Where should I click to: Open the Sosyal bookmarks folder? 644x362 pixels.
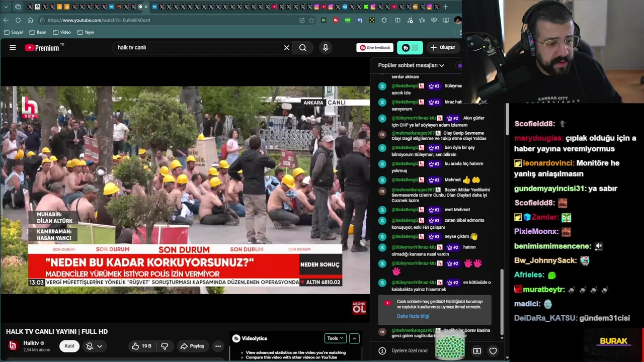(x=14, y=32)
